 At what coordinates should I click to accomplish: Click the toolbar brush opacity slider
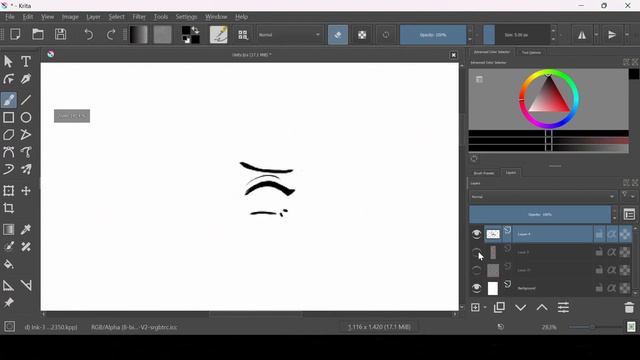click(433, 35)
